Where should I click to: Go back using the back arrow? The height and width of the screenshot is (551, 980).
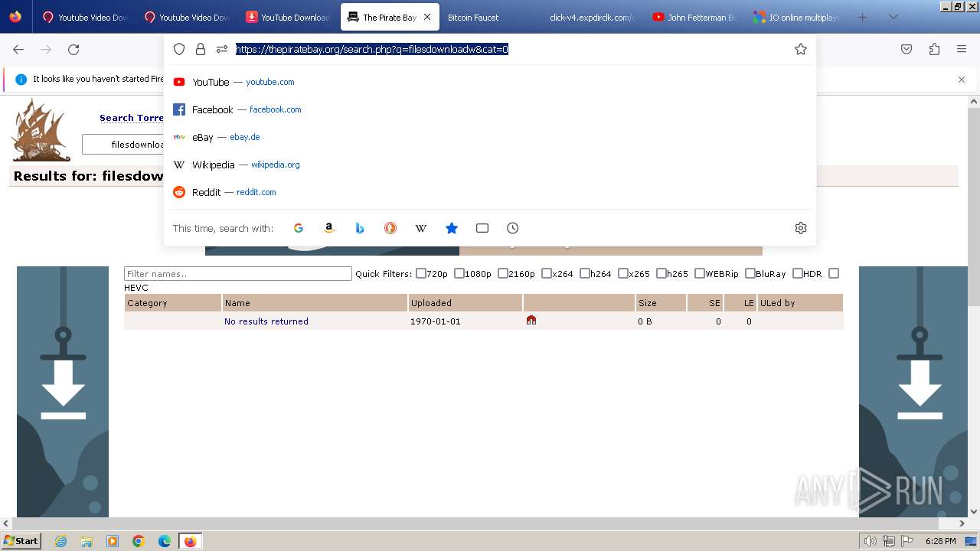click(x=18, y=49)
